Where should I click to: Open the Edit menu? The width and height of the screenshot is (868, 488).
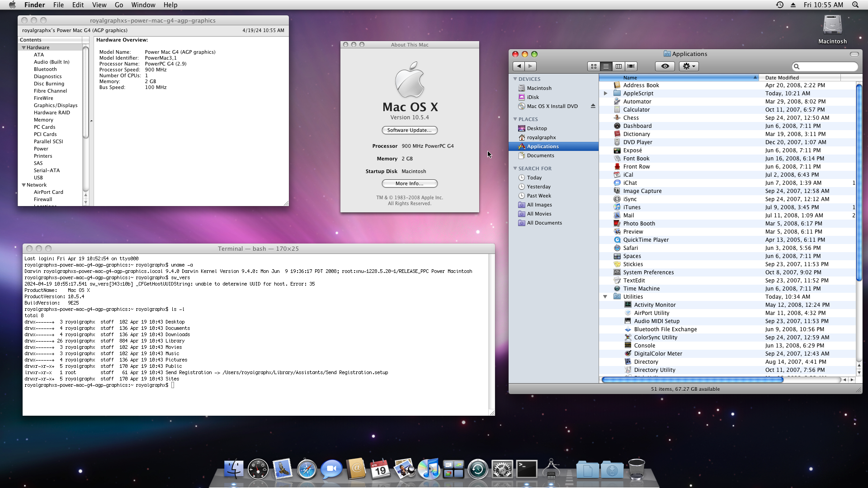(78, 5)
